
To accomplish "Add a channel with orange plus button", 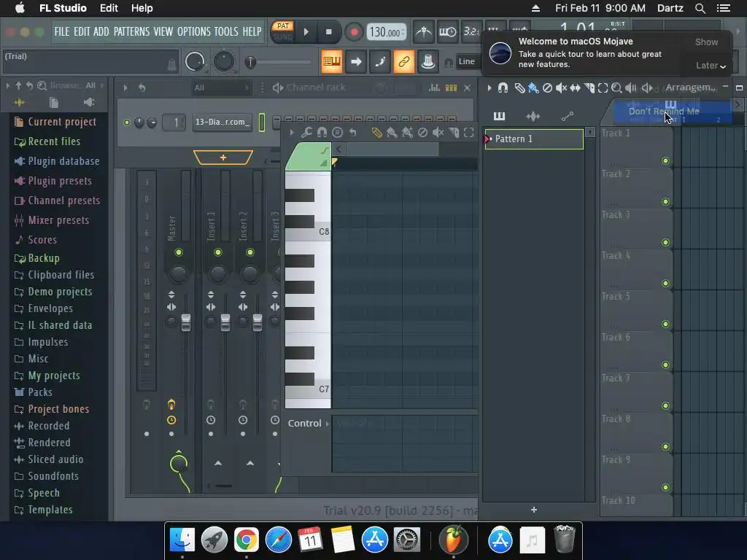I will [x=223, y=157].
